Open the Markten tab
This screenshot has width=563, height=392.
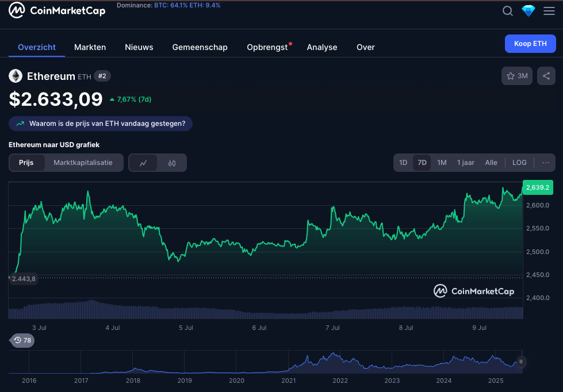[90, 47]
